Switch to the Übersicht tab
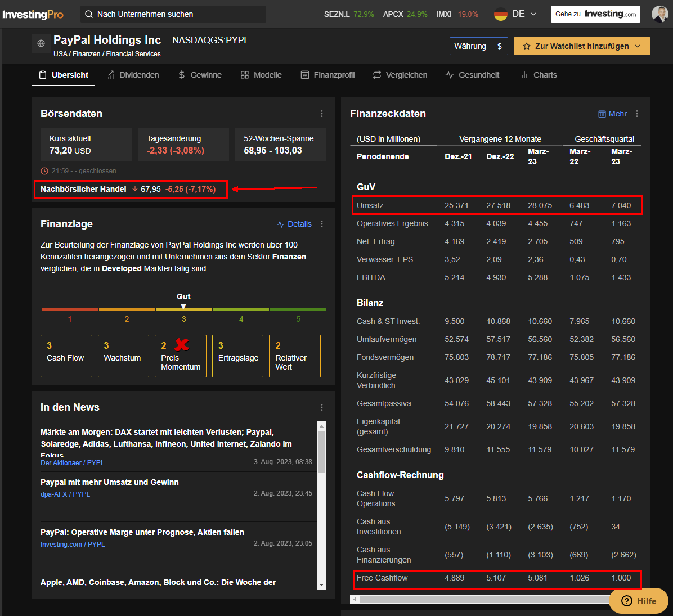This screenshot has height=616, width=673. [64, 75]
